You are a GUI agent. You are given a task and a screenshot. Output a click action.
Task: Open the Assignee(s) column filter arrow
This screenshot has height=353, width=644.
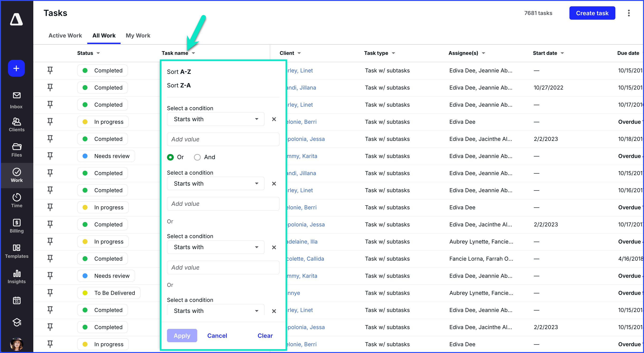click(483, 53)
